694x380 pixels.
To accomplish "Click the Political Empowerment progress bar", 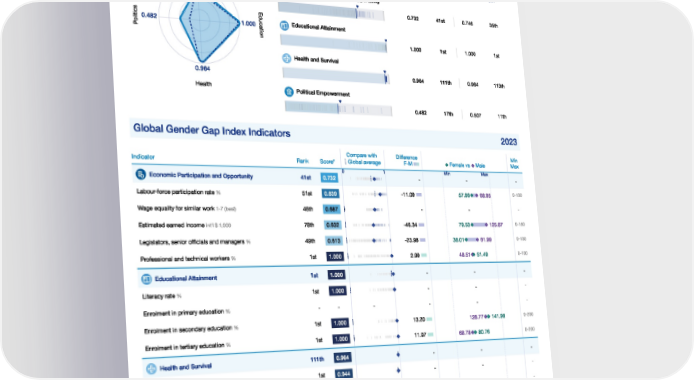I will pos(339,108).
